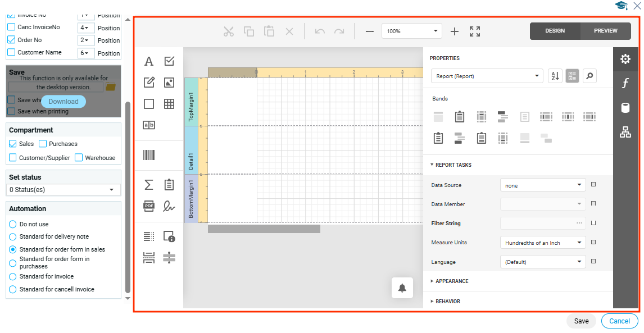Image resolution: width=644 pixels, height=333 pixels.
Task: Select the Label tool in toolbox
Action: tap(149, 62)
